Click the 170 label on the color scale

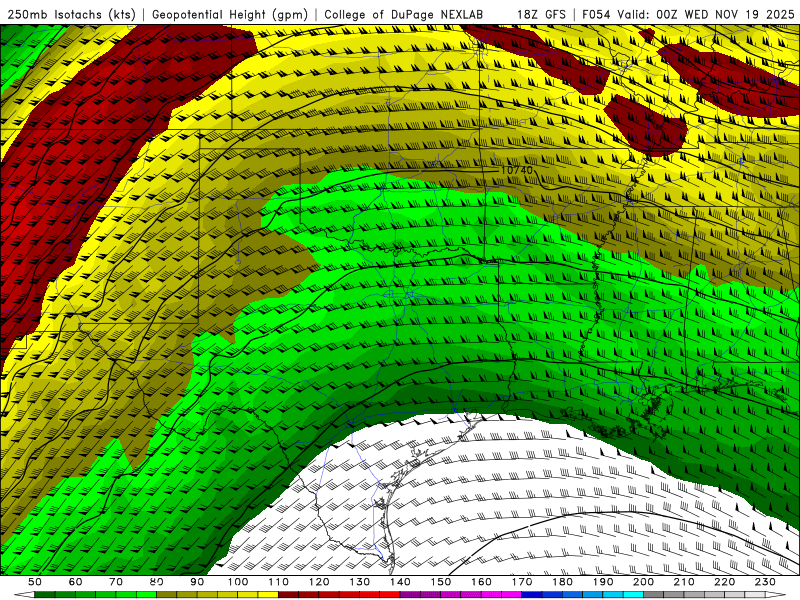pyautogui.click(x=522, y=582)
